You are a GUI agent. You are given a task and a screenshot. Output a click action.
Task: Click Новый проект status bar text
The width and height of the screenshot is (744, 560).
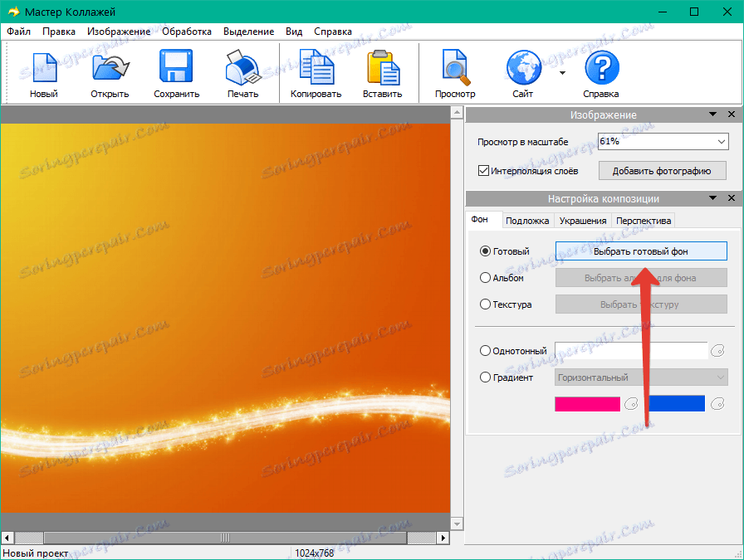(x=36, y=553)
